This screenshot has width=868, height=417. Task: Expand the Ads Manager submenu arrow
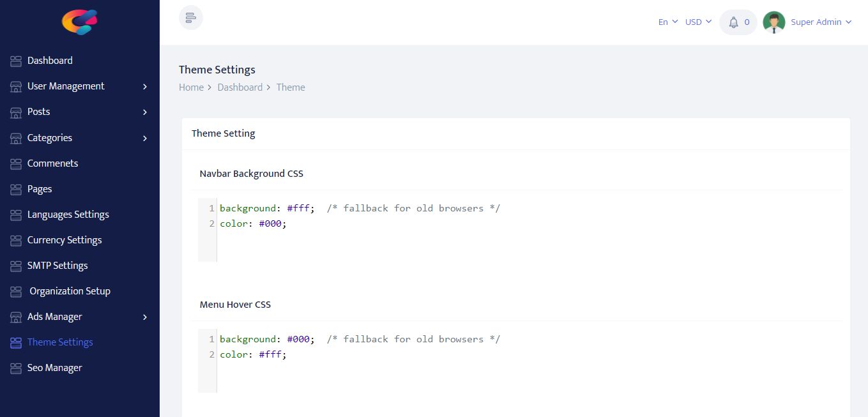(145, 317)
